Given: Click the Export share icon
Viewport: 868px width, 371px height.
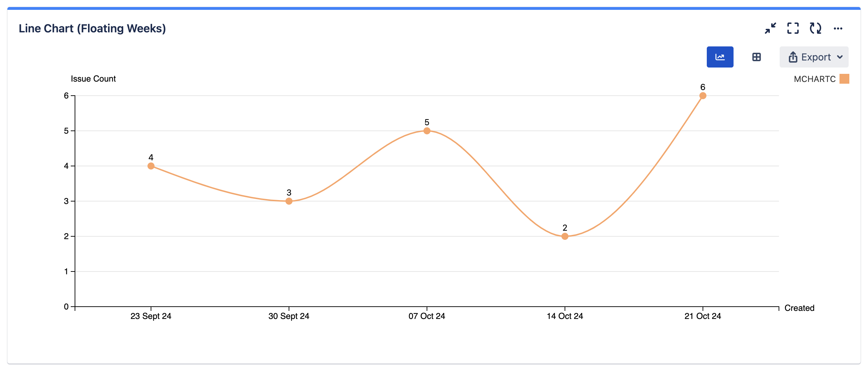Looking at the screenshot, I should [793, 57].
